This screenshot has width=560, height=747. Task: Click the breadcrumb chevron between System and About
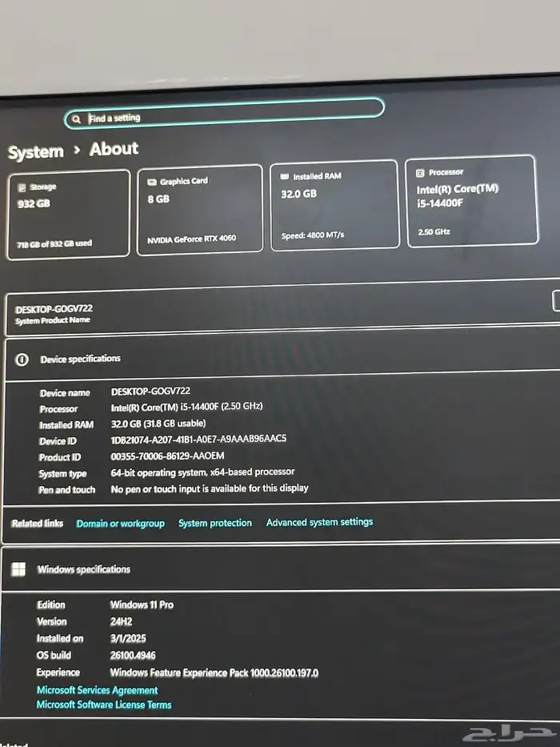tap(76, 150)
